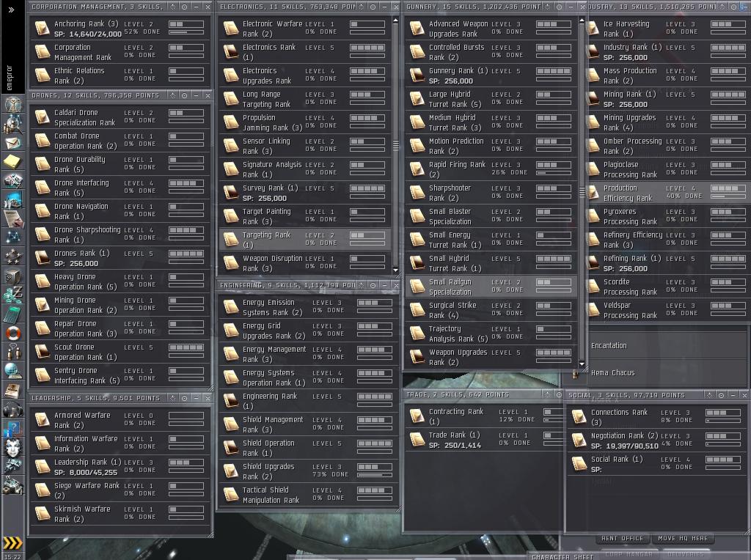
Task: Click Engineering Rank skill book icon
Action: pos(231,401)
